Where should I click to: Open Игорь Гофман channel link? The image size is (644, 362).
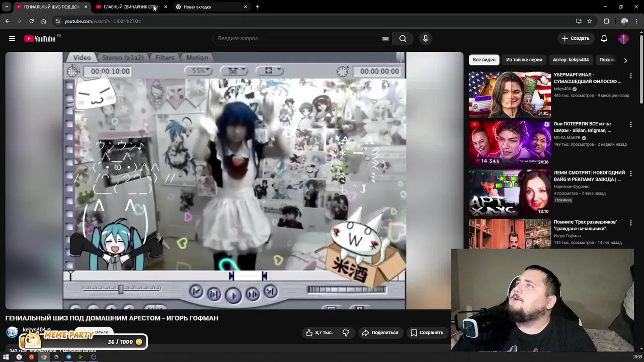tap(567, 236)
